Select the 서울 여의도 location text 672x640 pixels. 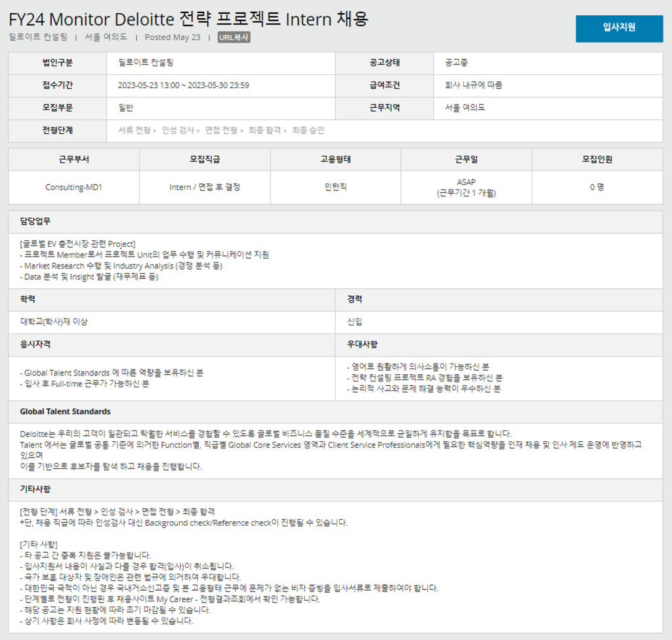coord(105,36)
